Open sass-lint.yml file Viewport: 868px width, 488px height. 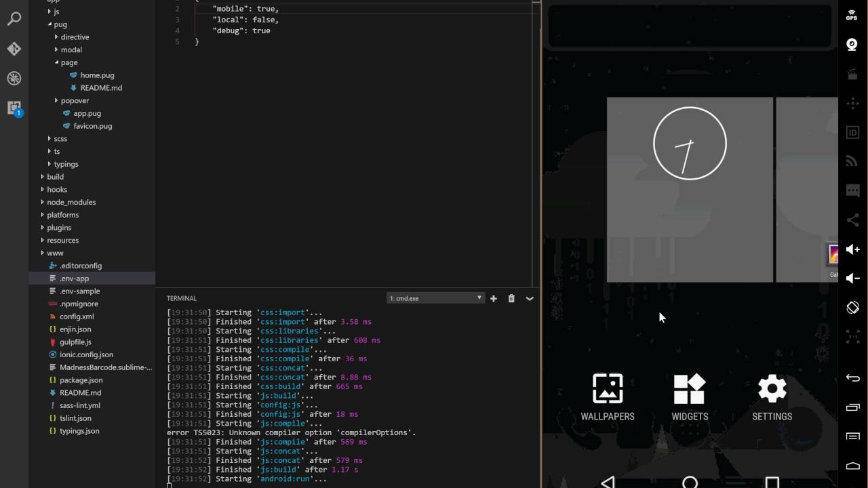[80, 405]
